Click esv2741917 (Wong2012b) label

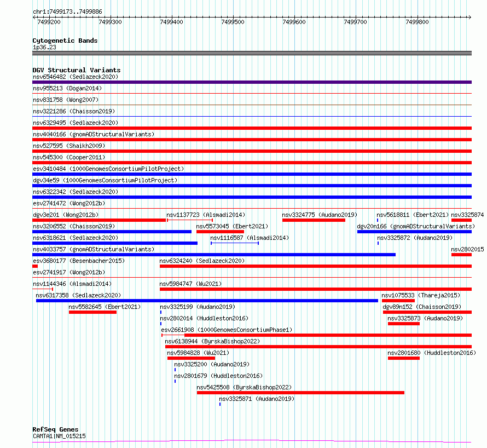click(x=69, y=272)
